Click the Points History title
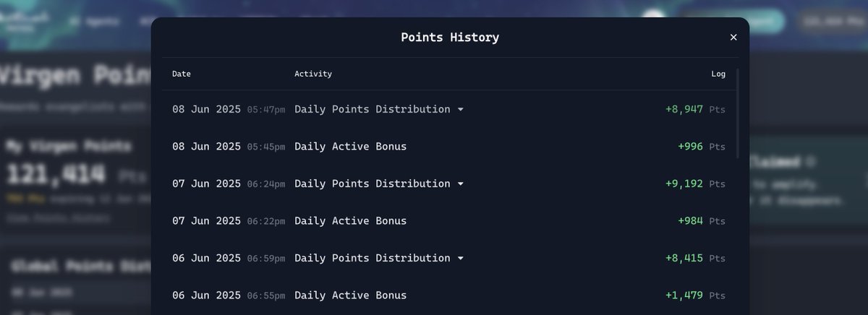 click(450, 38)
